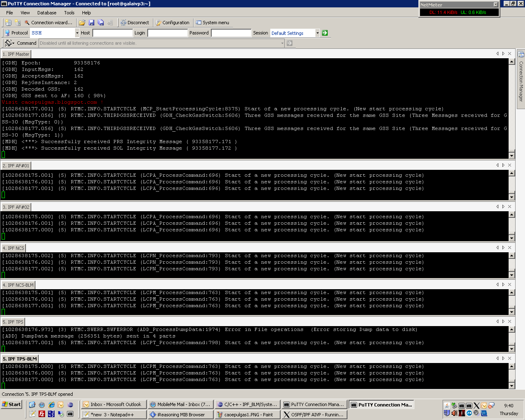Switch to C/C++ IPF_BLM taskbar window
The width and height of the screenshot is (525, 420).
tap(247, 404)
